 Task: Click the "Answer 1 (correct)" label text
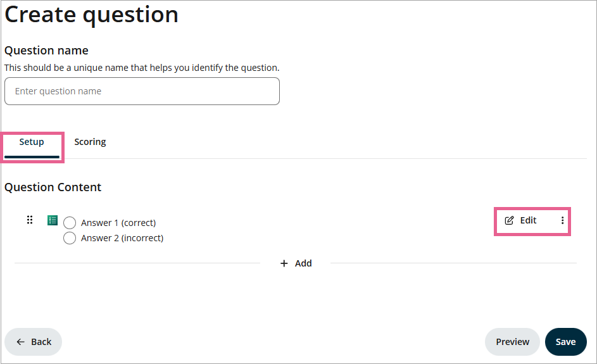point(118,223)
